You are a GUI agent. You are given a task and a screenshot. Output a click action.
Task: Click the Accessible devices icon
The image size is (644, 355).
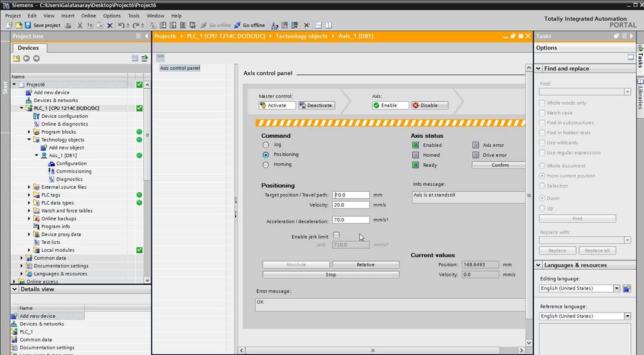click(275, 25)
